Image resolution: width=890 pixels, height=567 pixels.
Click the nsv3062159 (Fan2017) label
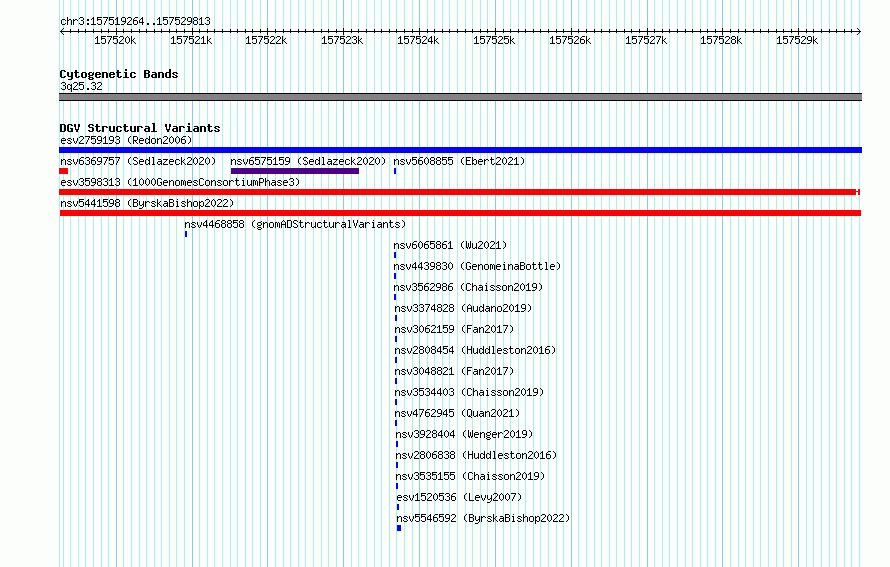[454, 329]
